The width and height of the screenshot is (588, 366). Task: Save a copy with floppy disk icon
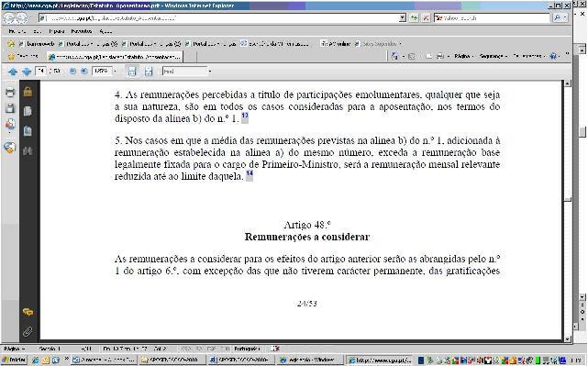coord(10,108)
